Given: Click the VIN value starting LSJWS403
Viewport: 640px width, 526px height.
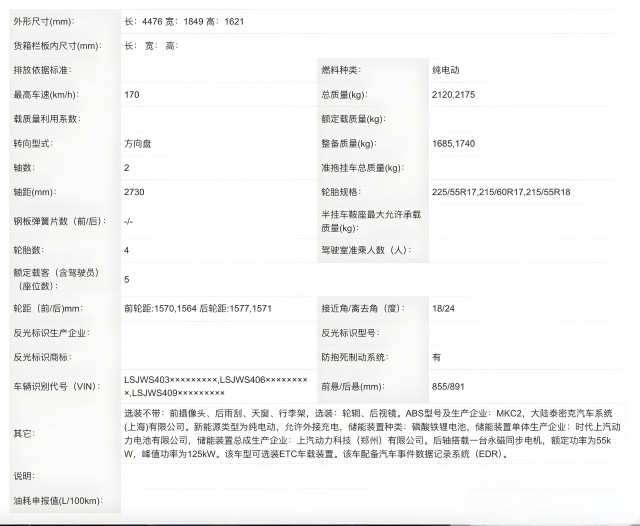Looking at the screenshot, I should [x=216, y=386].
